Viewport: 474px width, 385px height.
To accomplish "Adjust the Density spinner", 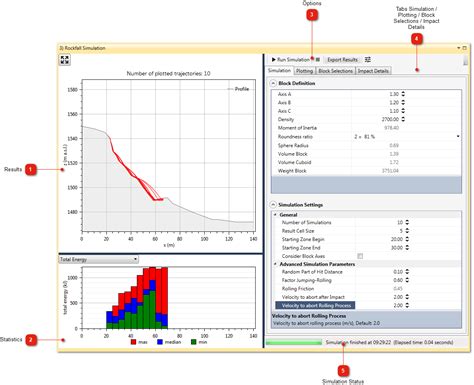I will 403,119.
